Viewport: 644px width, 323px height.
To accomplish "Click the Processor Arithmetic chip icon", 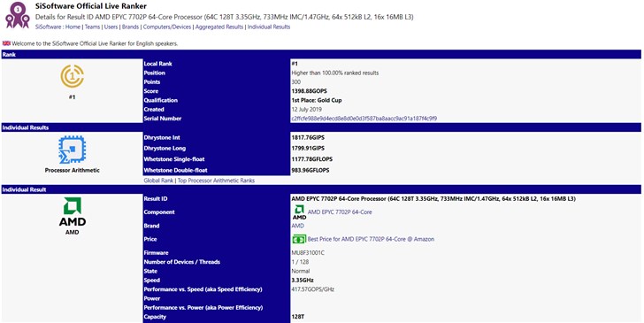I will pos(72,150).
